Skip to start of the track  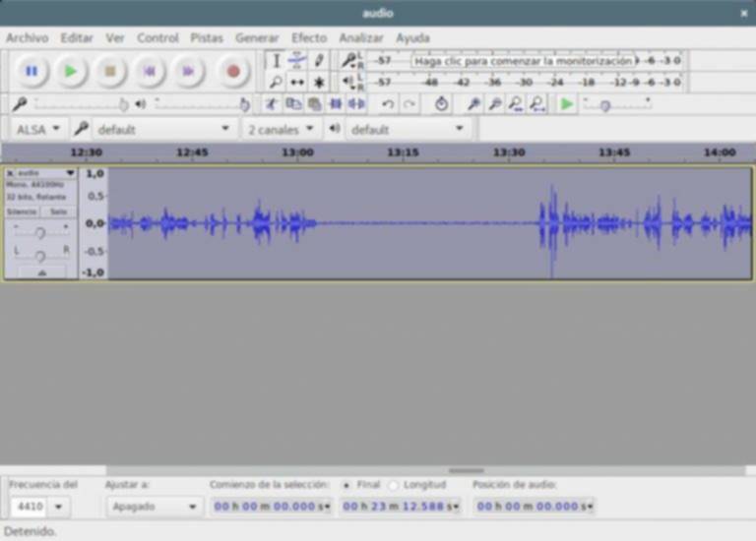[x=150, y=71]
